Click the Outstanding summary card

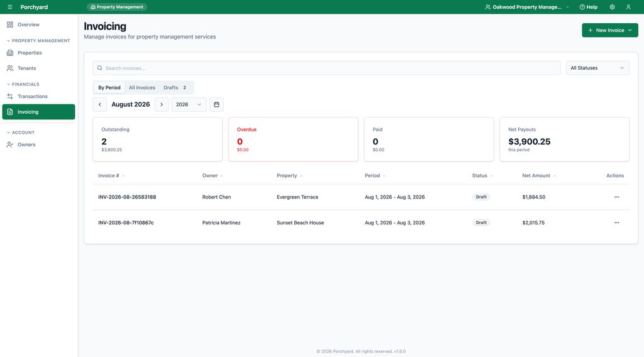point(158,139)
